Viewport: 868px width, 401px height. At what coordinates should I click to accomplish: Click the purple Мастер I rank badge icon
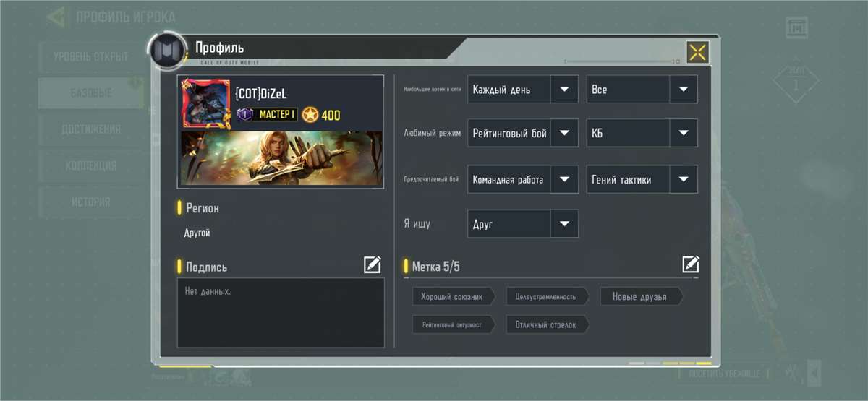[244, 114]
